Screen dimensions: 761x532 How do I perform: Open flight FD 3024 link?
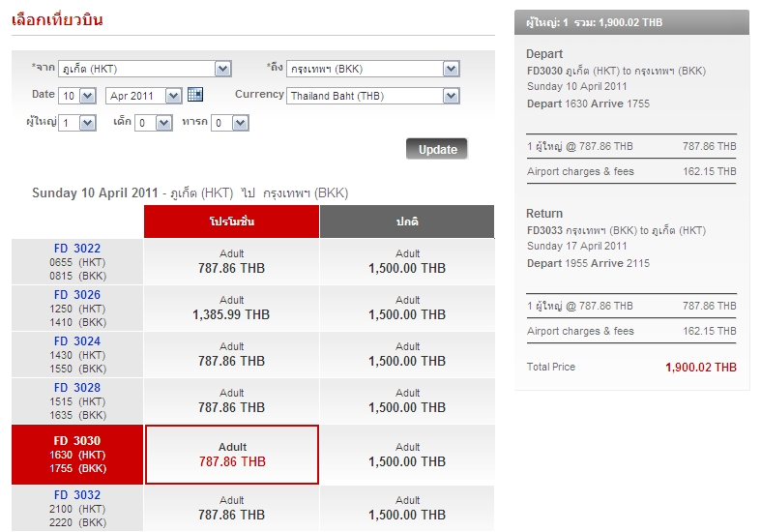tap(77, 341)
